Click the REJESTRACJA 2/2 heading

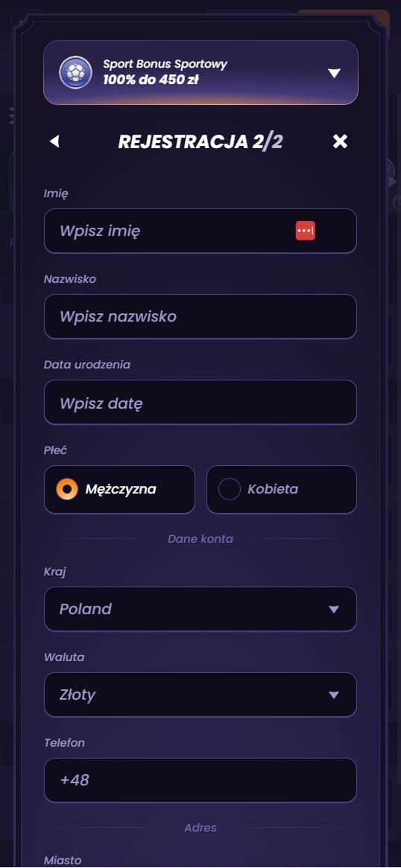[200, 141]
